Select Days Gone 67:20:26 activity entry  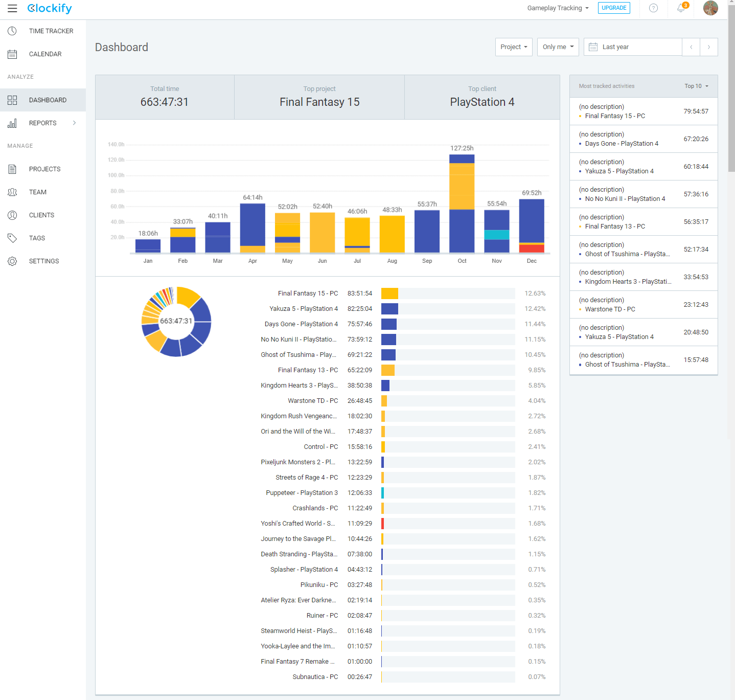(x=644, y=139)
